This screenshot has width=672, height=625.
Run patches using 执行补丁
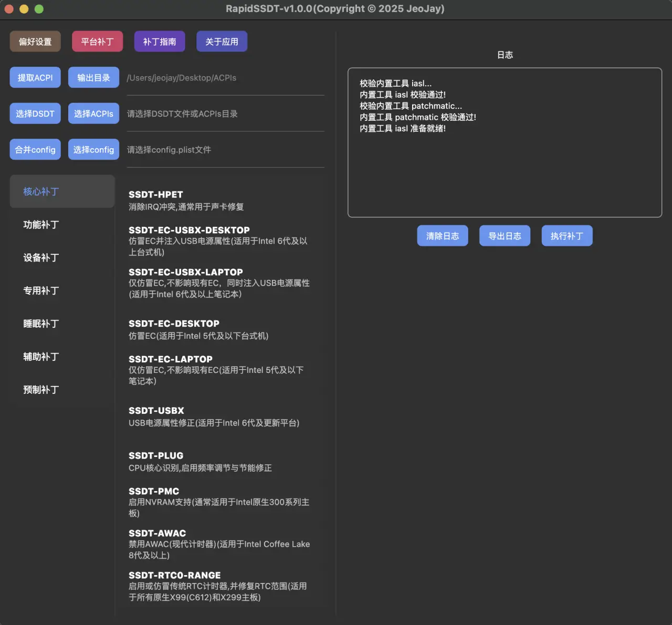[x=566, y=236]
